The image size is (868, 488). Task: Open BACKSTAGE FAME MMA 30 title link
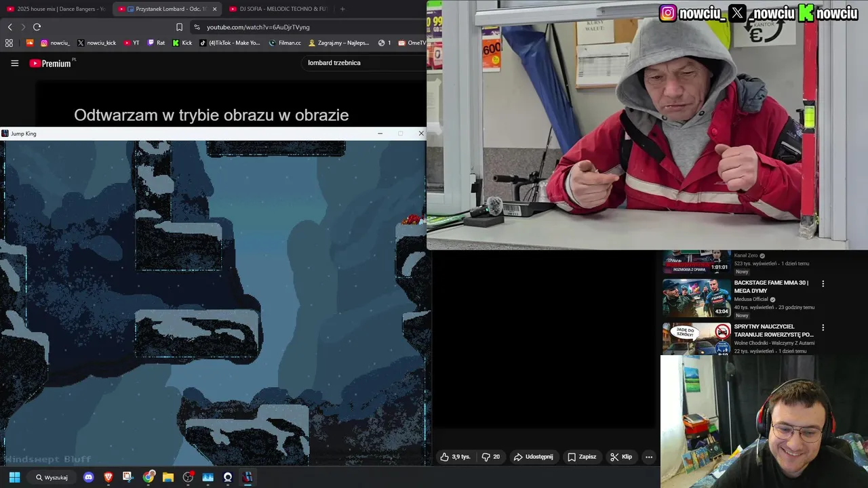click(x=771, y=287)
